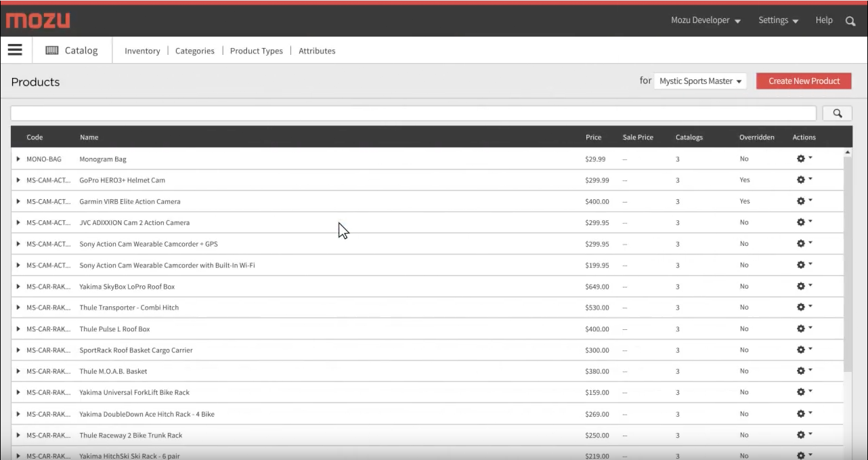Open the hamburger navigation menu
Image resolution: width=868 pixels, height=460 pixels.
pyautogui.click(x=15, y=49)
